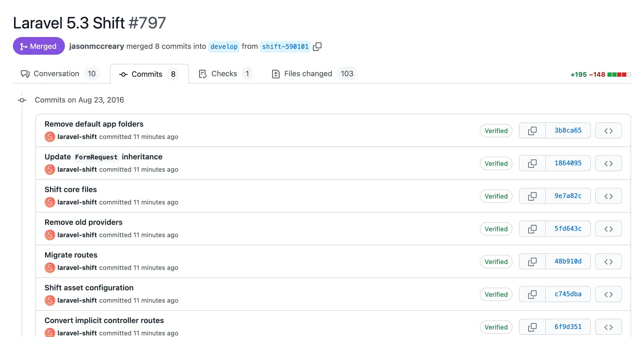Copy full SHA for commit 5fd643c
Viewport: 644px width, 337px height.
click(532, 229)
